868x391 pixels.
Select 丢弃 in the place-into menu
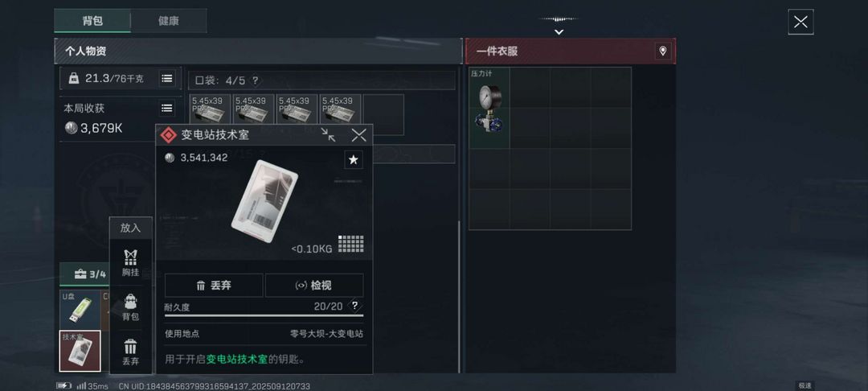(x=131, y=352)
